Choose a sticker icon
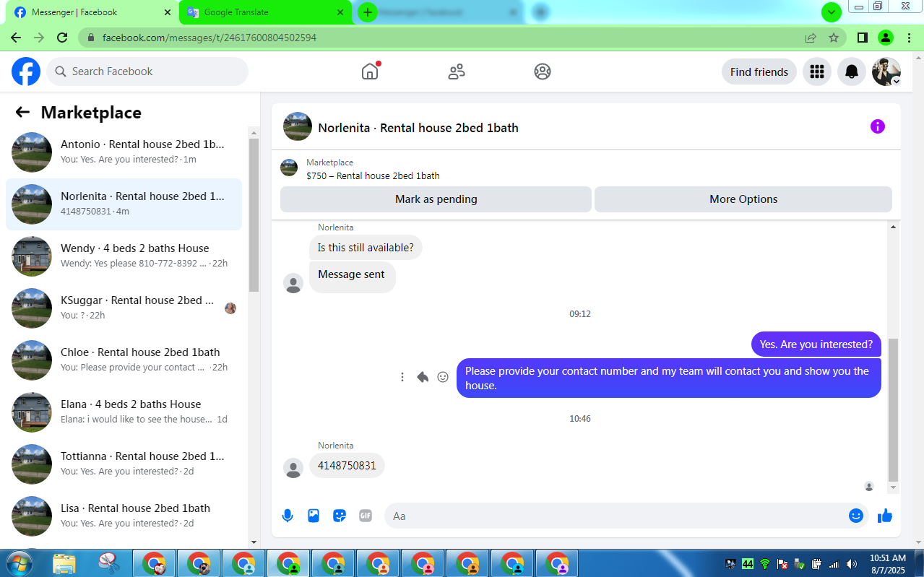924x577 pixels. [x=340, y=516]
